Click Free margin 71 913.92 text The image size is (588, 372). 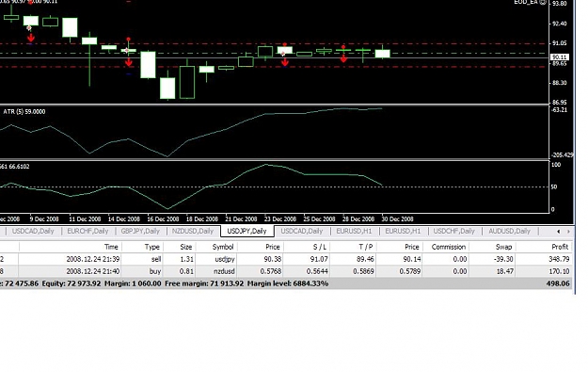[x=204, y=283]
